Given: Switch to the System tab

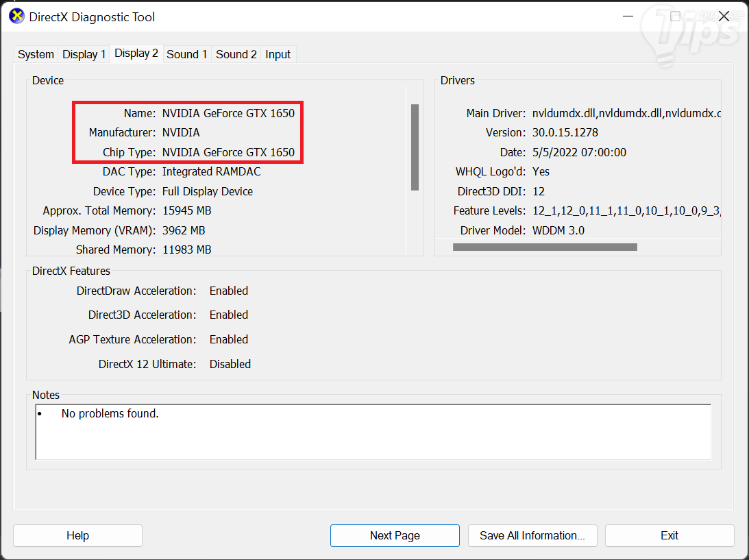Looking at the screenshot, I should pyautogui.click(x=36, y=54).
